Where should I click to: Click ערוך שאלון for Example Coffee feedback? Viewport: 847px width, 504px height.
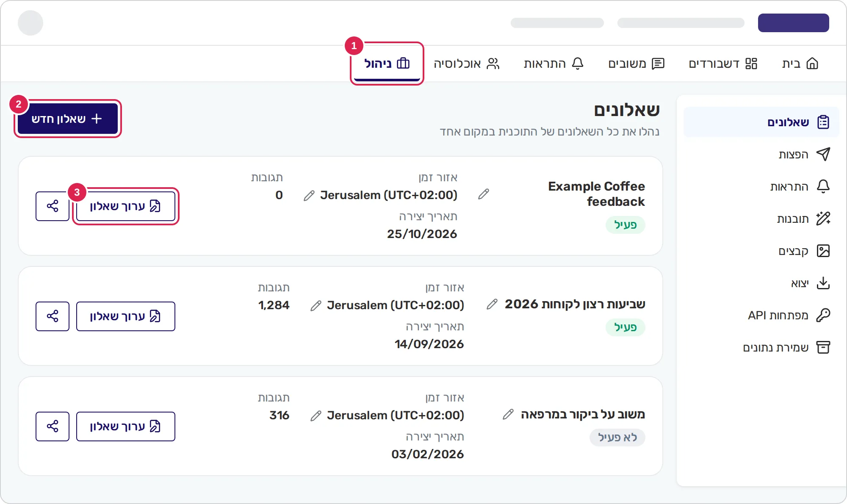(126, 206)
